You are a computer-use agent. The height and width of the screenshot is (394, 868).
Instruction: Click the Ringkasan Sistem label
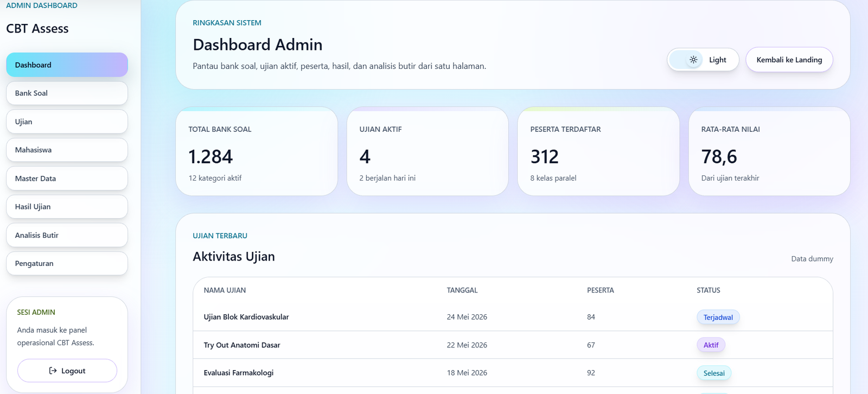click(227, 23)
